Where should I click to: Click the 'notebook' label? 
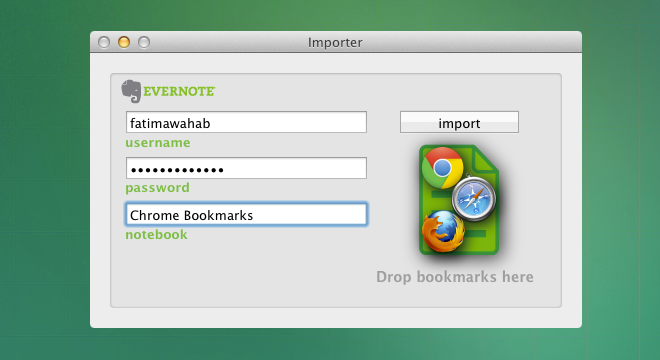pyautogui.click(x=157, y=234)
